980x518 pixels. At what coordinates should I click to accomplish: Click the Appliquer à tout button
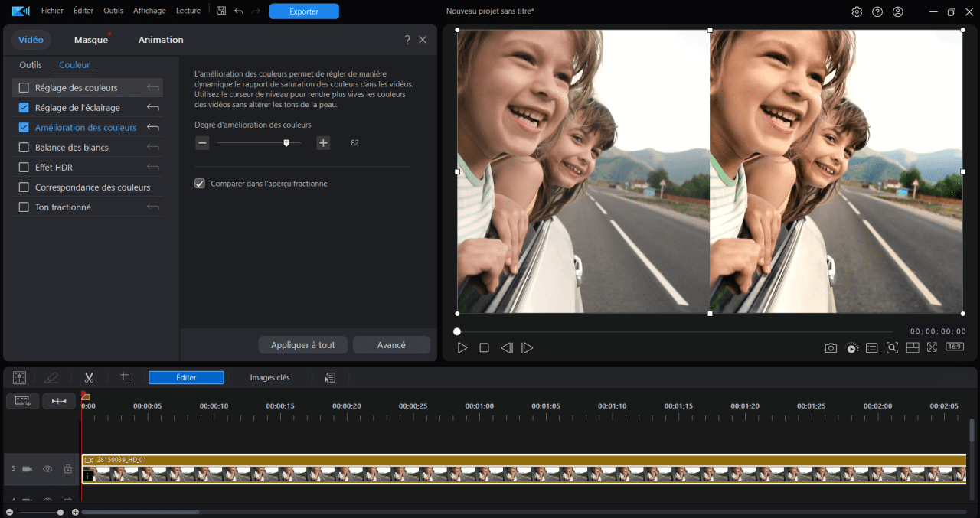[302, 345]
